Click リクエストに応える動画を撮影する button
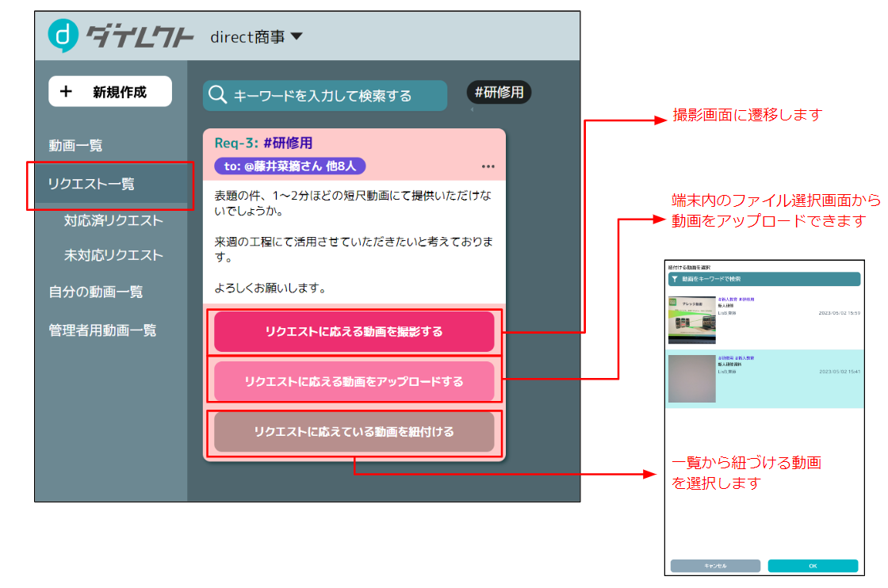This screenshot has height=588, width=888. click(x=354, y=331)
